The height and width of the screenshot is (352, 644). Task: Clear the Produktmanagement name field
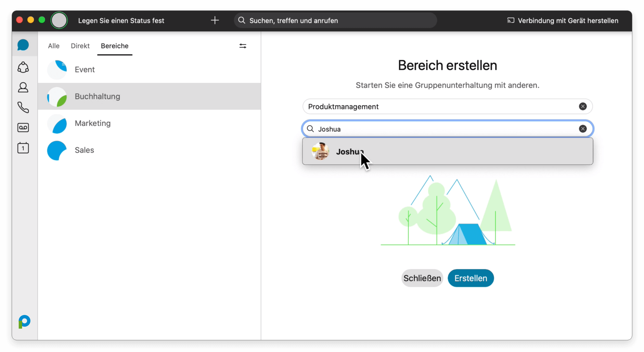[x=583, y=106]
